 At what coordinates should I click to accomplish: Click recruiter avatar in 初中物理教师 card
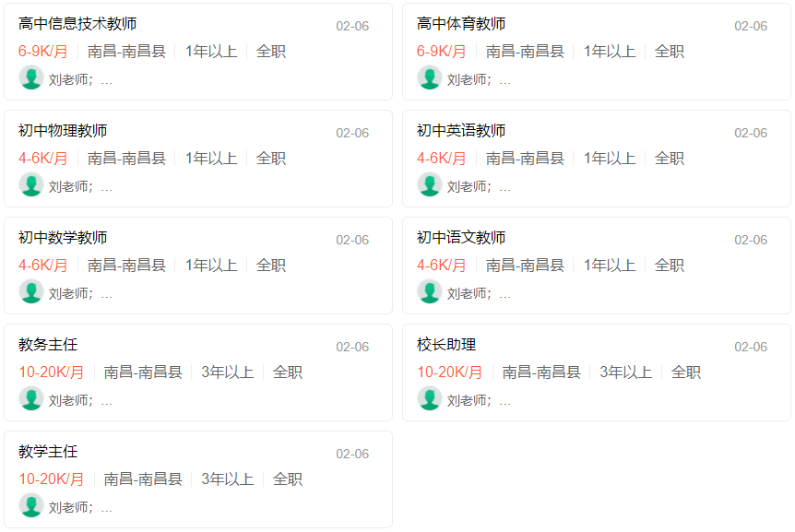pos(31,184)
